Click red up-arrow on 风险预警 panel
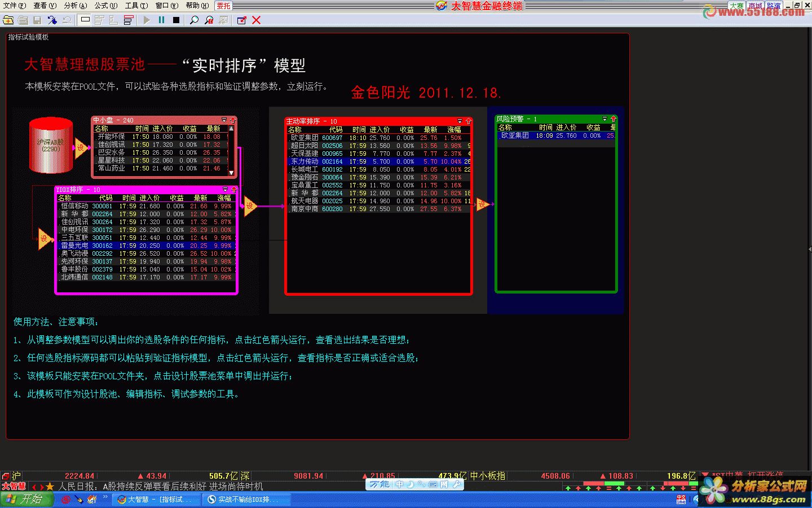The image size is (812, 508). point(614,119)
